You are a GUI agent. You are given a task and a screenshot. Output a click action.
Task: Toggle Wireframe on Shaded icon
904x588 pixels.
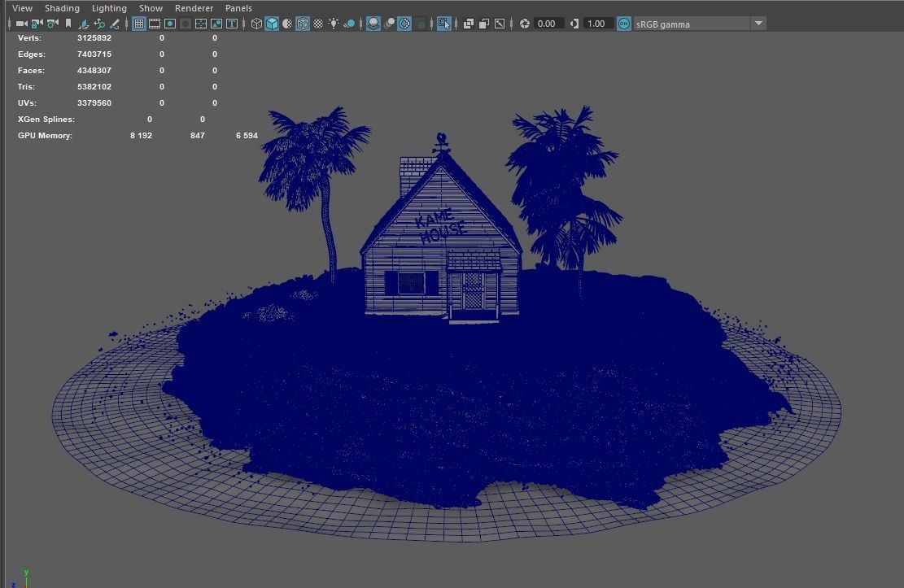(303, 24)
